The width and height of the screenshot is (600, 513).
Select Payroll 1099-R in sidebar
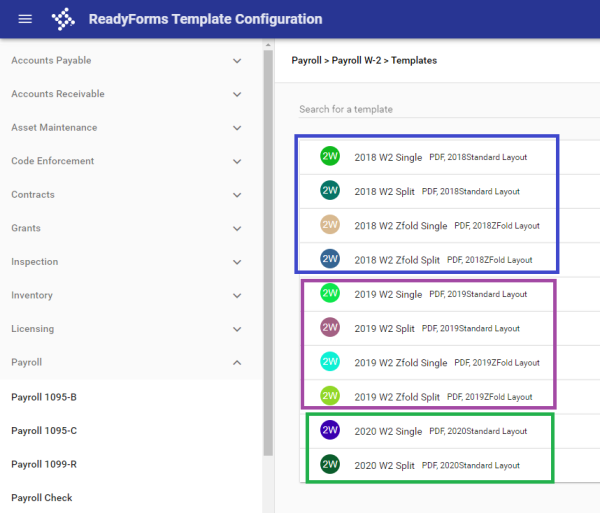[44, 464]
